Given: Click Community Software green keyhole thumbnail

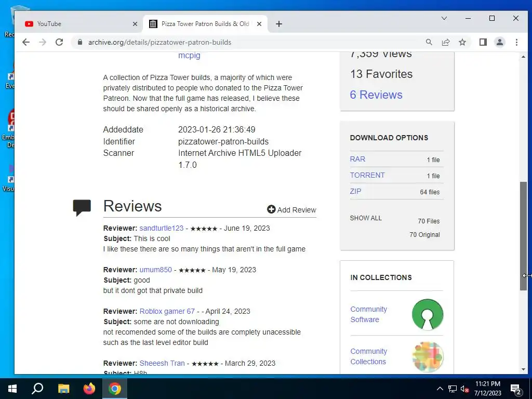Looking at the screenshot, I should pos(428,314).
